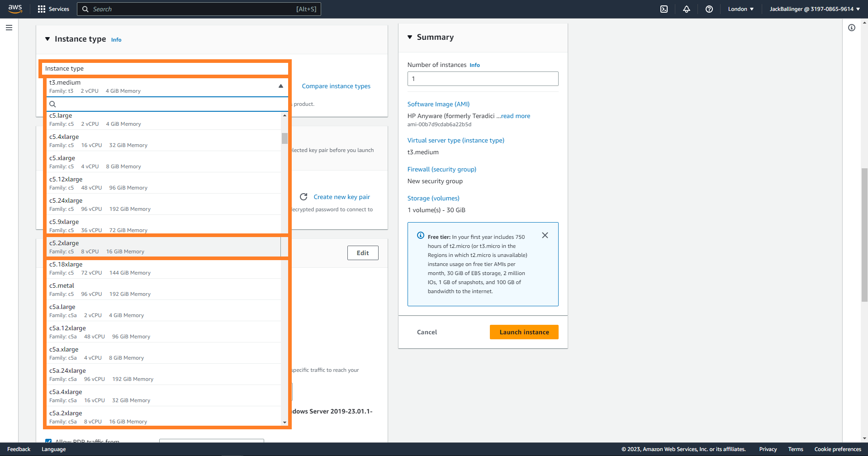Pick c5a.24xlarge from the list

click(164, 375)
